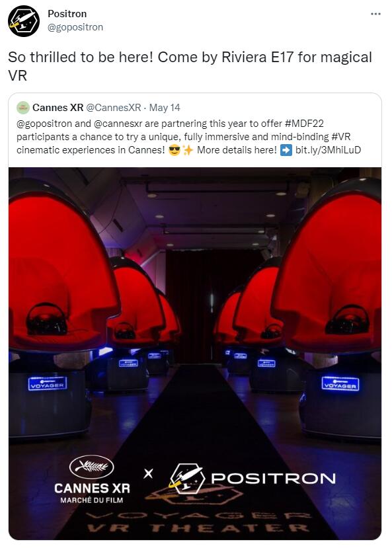Open the three-dot more options menu
This screenshot has width=392, height=548.
point(375,14)
